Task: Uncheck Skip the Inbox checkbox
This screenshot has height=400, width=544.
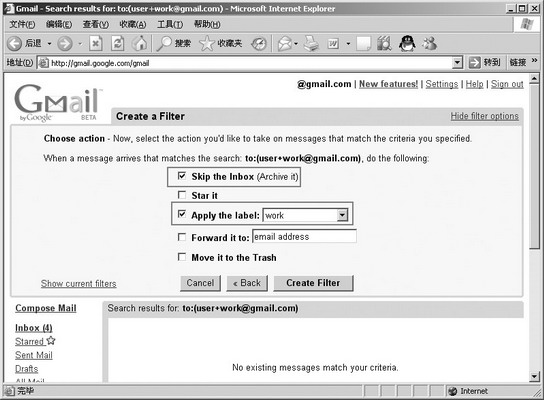Action: coord(182,176)
